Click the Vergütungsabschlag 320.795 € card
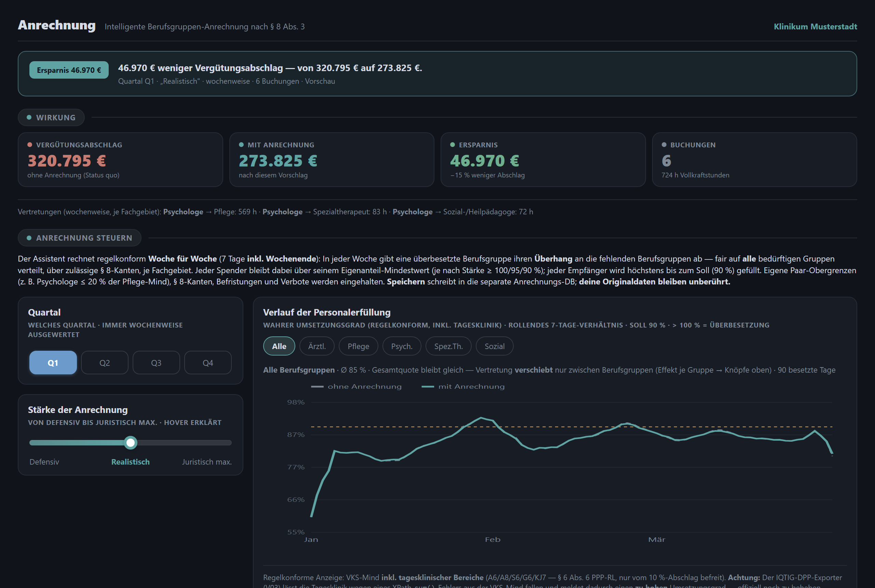Image resolution: width=875 pixels, height=588 pixels. click(120, 159)
